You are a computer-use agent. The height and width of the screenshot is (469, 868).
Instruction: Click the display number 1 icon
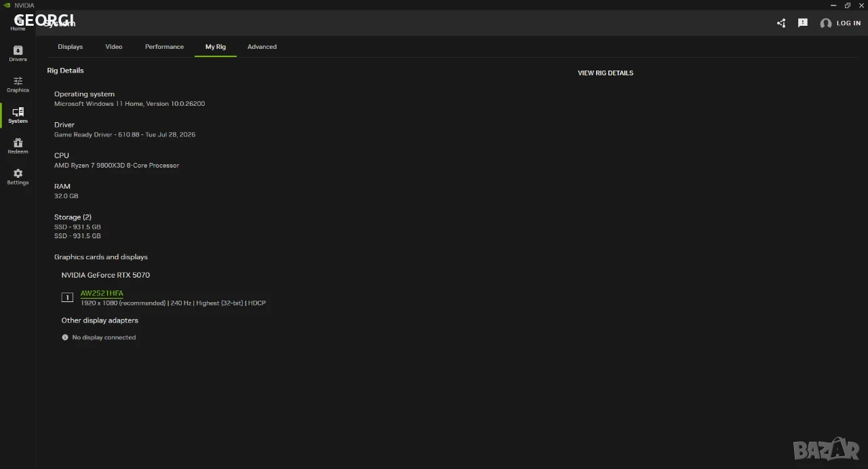click(x=67, y=297)
